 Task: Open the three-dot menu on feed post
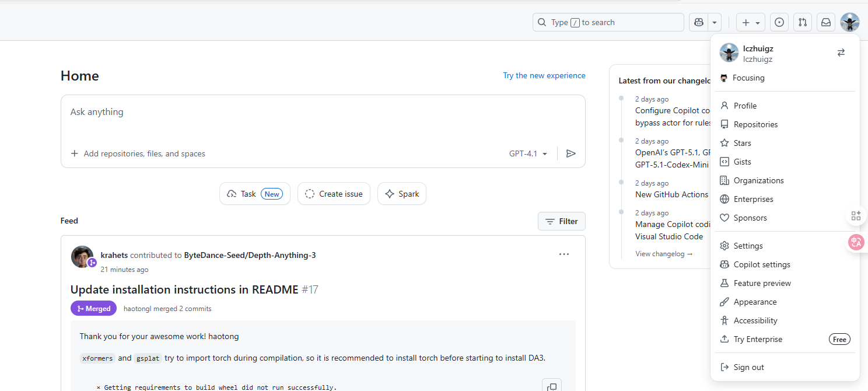[x=563, y=254]
